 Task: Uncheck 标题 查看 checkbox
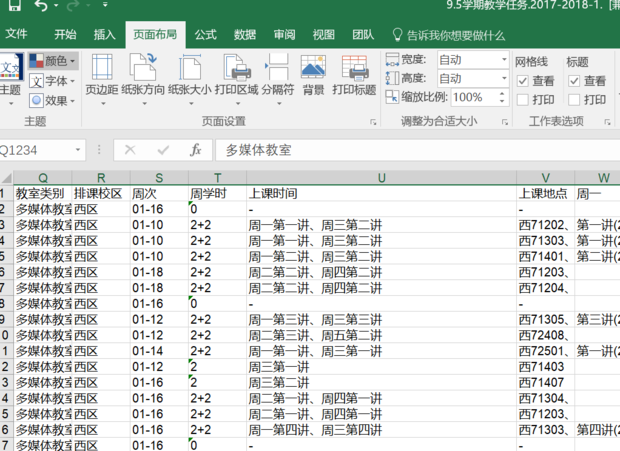(574, 81)
